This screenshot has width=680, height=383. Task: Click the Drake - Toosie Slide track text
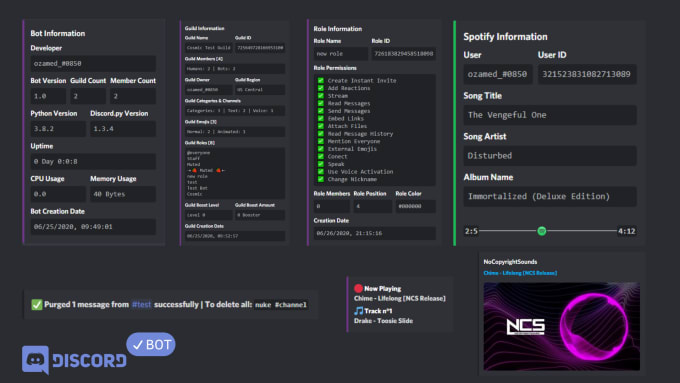point(383,321)
